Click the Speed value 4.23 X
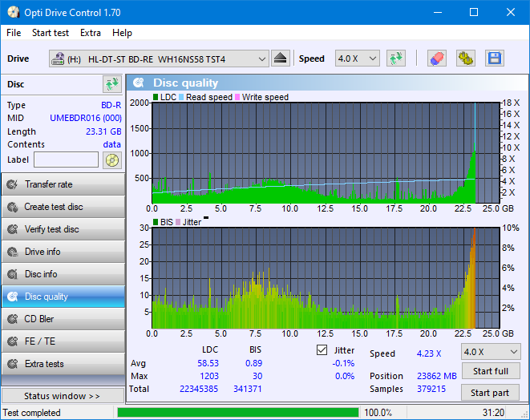 point(429,353)
